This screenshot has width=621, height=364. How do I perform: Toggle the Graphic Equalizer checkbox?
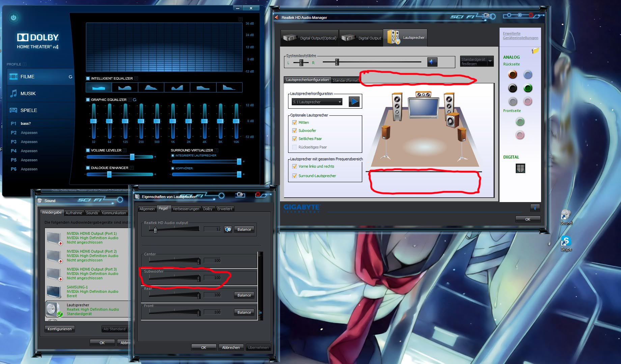88,100
